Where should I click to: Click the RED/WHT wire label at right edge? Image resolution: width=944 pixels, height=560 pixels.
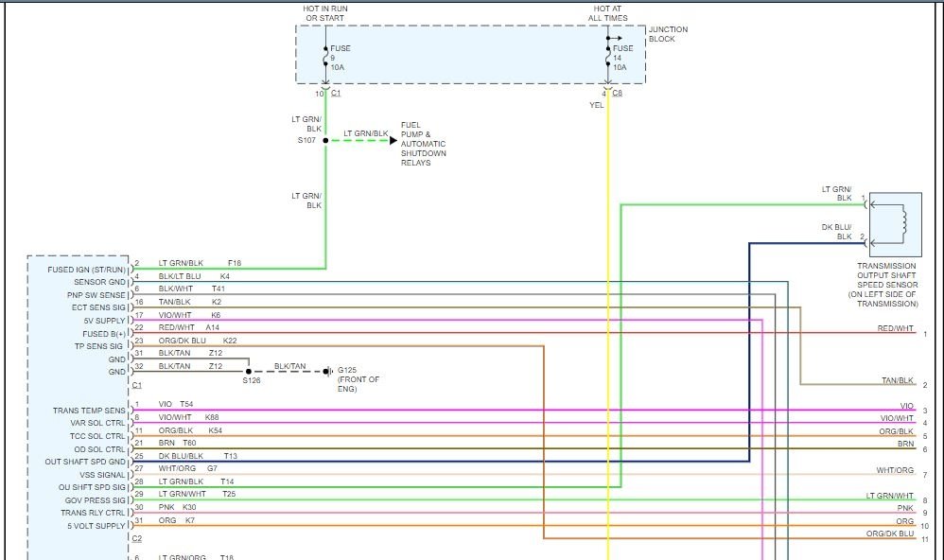click(895, 328)
